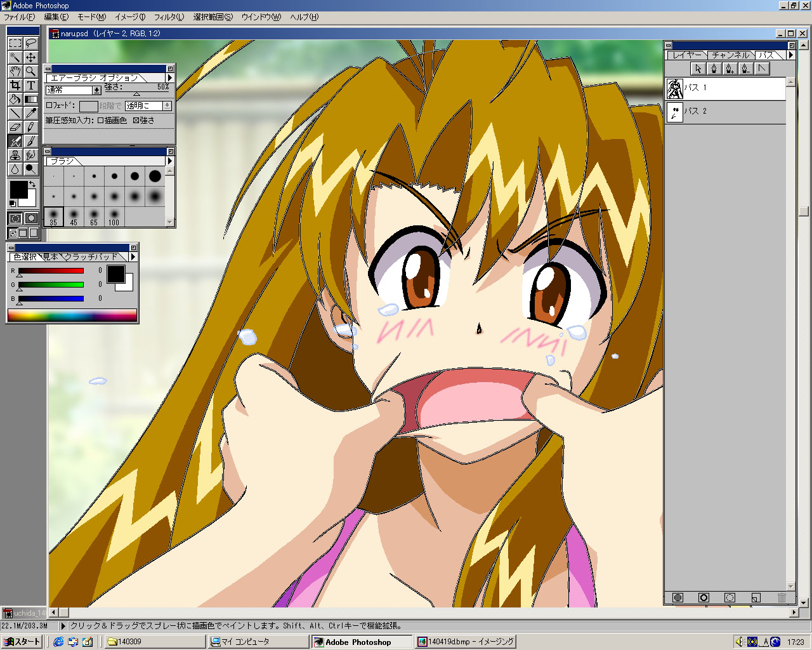812x650 pixels.
Task: Open the ブラシ palette flyout menu
Action: click(169, 161)
